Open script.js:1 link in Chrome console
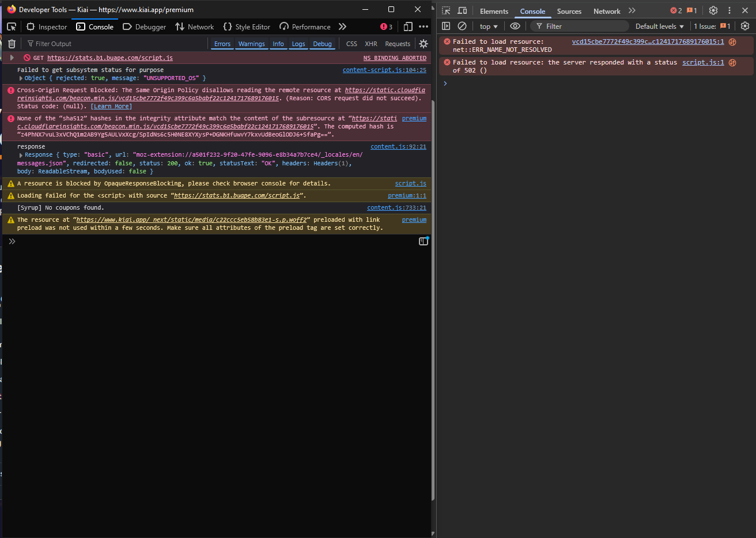Screen dimensions: 756x538 [x=703, y=62]
